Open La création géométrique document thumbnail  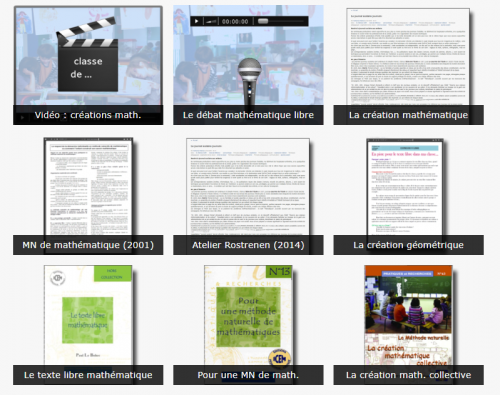(405, 187)
